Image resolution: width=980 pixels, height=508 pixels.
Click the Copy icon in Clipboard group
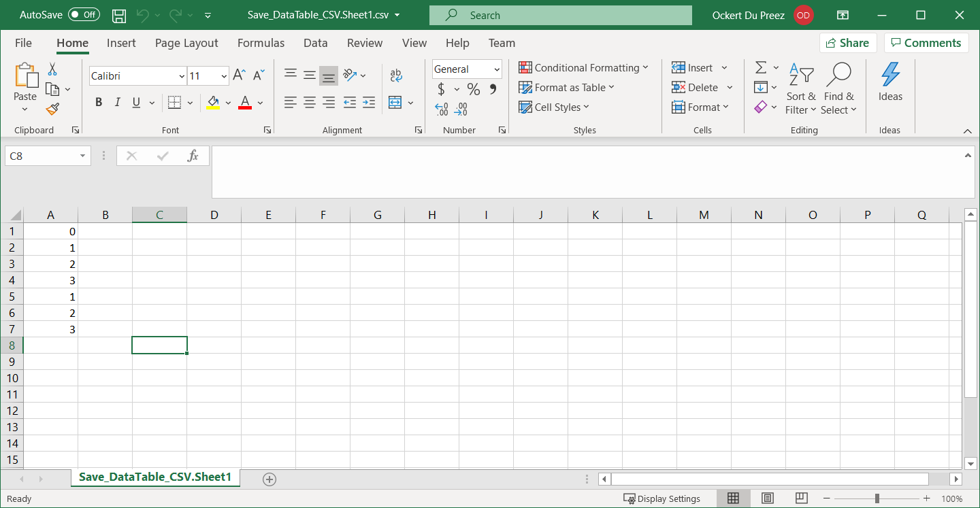(52, 89)
